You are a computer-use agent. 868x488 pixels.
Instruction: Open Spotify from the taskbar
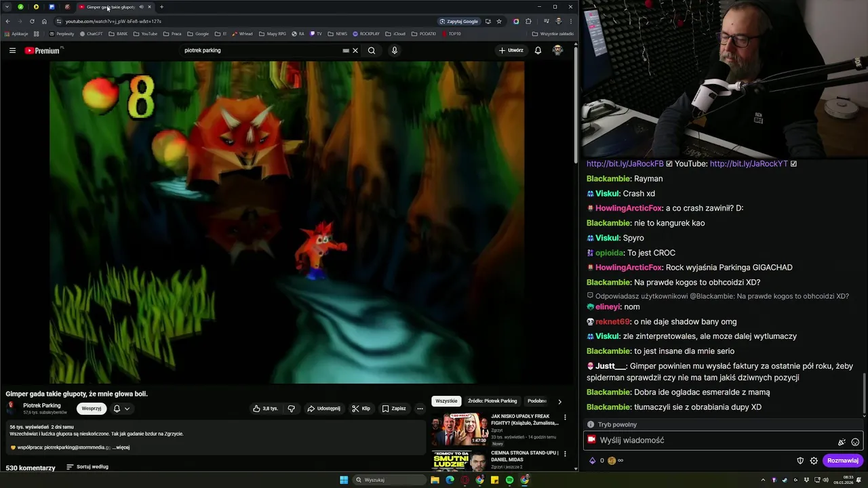(x=509, y=480)
